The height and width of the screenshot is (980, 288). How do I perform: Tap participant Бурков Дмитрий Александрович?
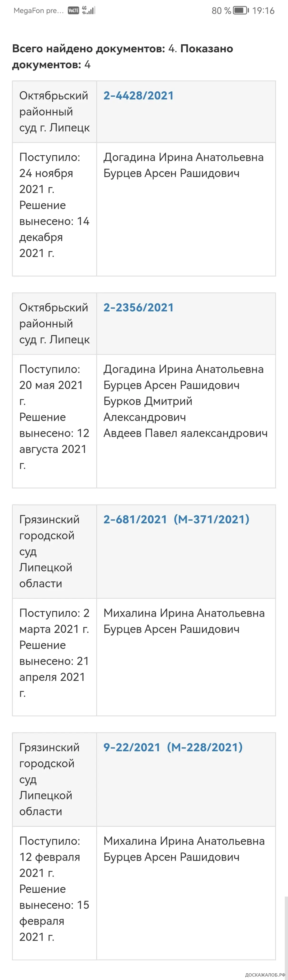[x=148, y=409]
